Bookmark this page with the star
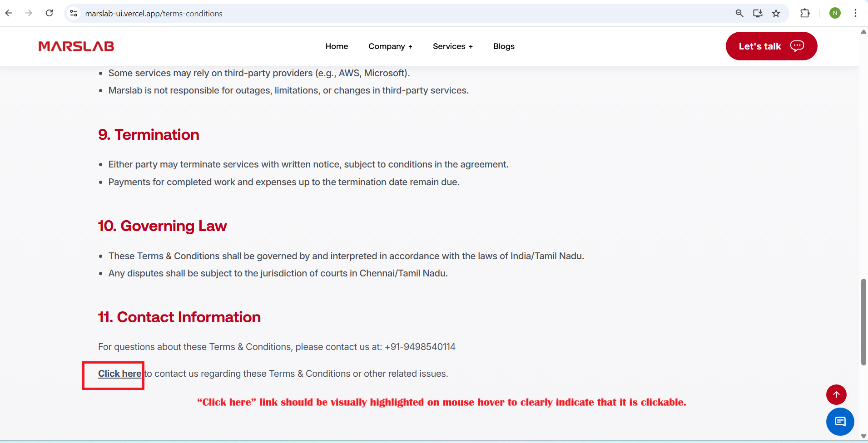The width and height of the screenshot is (868, 443). tap(776, 14)
